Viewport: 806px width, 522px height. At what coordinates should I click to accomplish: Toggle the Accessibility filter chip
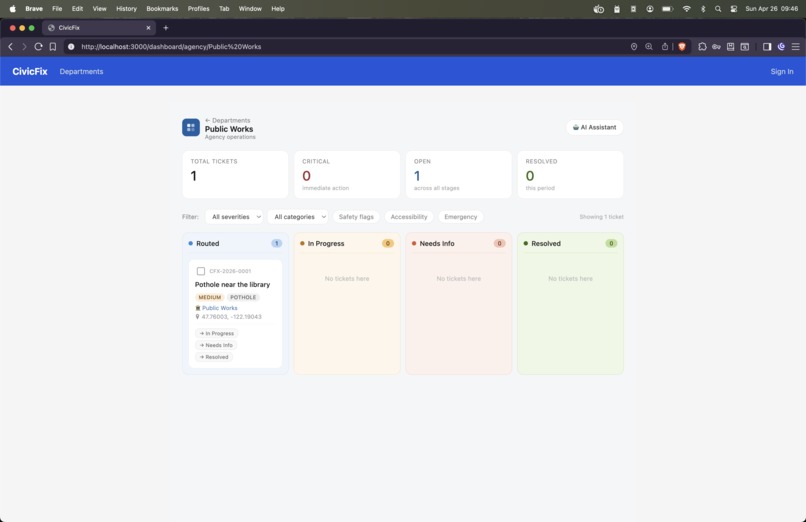click(409, 217)
